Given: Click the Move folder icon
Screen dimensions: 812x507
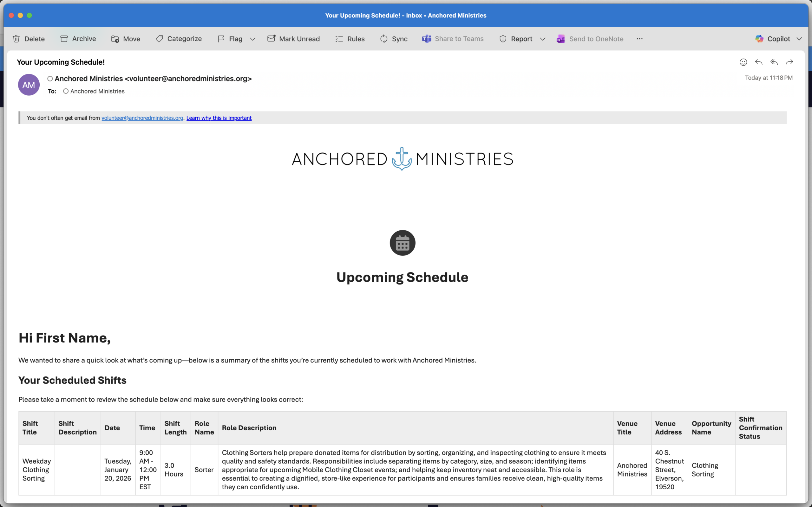Looking at the screenshot, I should [115, 39].
